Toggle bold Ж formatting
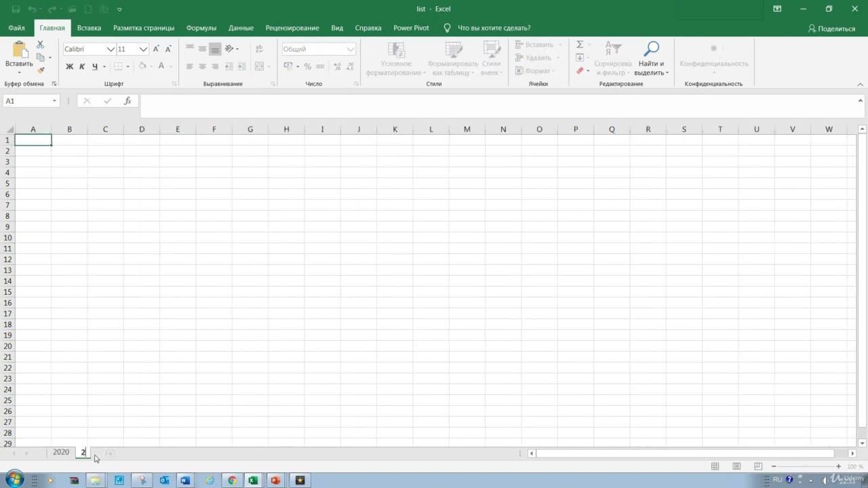The width and height of the screenshot is (868, 488). [69, 66]
